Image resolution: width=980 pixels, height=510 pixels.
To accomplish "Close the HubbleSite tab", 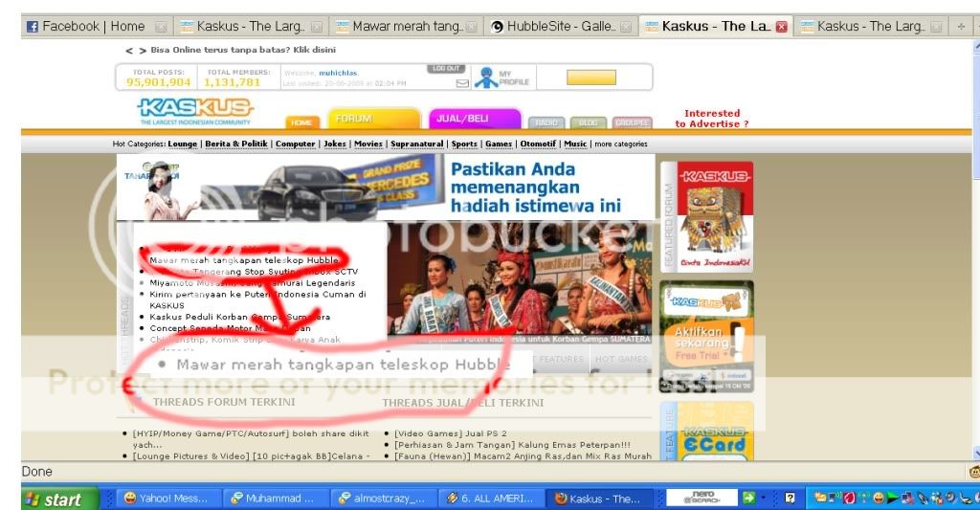I will [x=624, y=27].
